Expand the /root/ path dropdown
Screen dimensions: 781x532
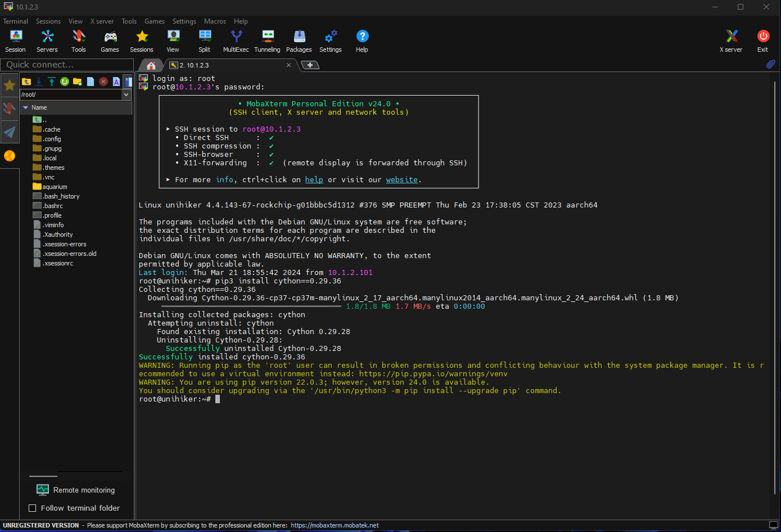point(127,94)
